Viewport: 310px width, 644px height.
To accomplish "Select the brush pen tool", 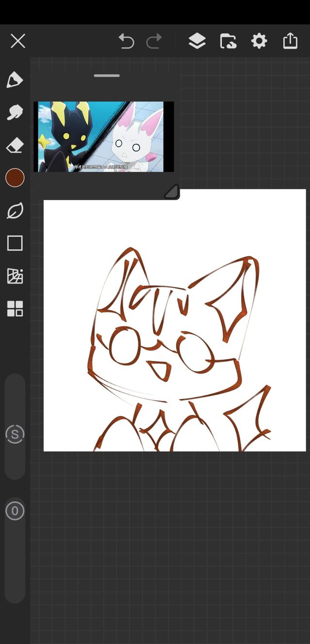I will pos(15,80).
